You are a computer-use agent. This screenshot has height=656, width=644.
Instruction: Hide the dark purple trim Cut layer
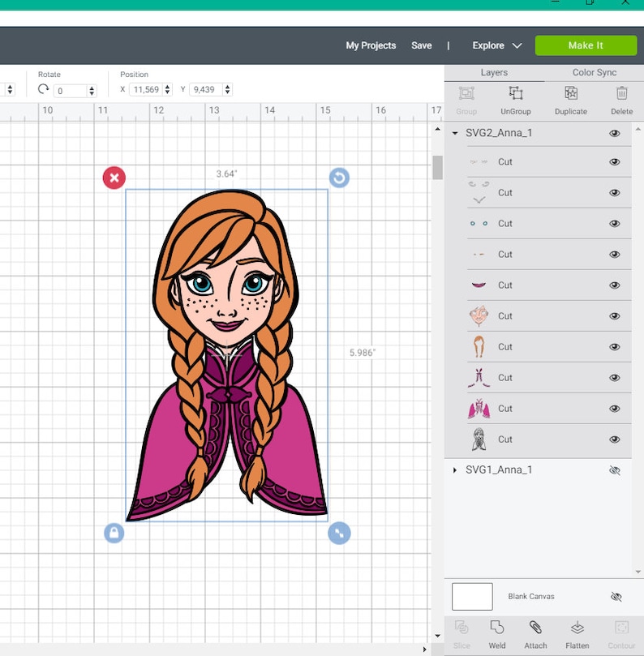pos(614,378)
